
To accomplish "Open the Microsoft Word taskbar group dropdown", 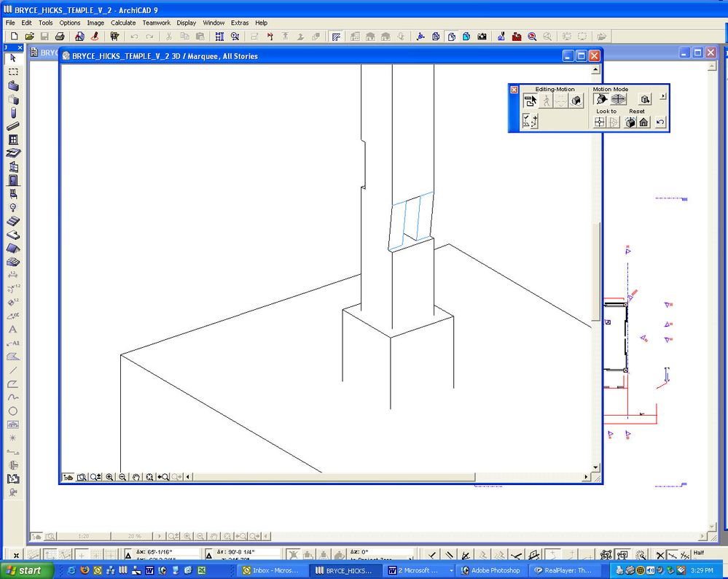I will (451, 570).
